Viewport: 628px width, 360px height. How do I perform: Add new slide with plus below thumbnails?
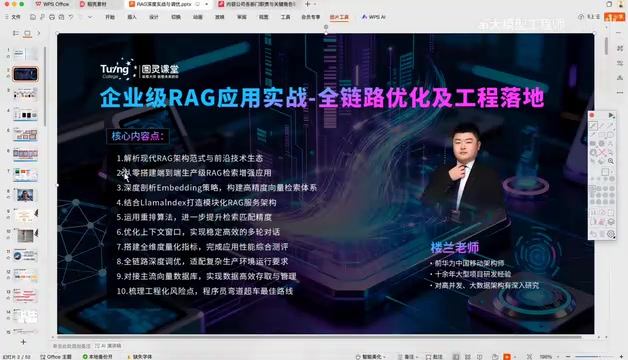click(x=23, y=342)
